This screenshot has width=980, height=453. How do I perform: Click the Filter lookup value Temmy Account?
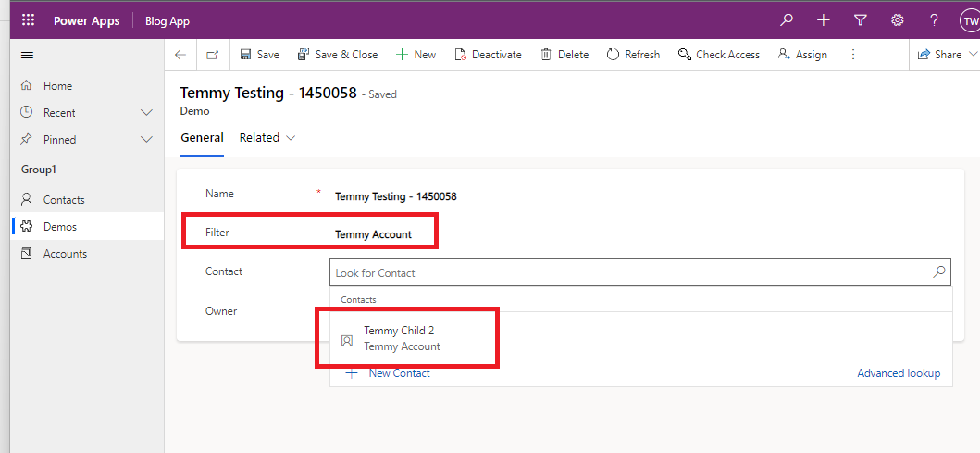click(x=373, y=234)
